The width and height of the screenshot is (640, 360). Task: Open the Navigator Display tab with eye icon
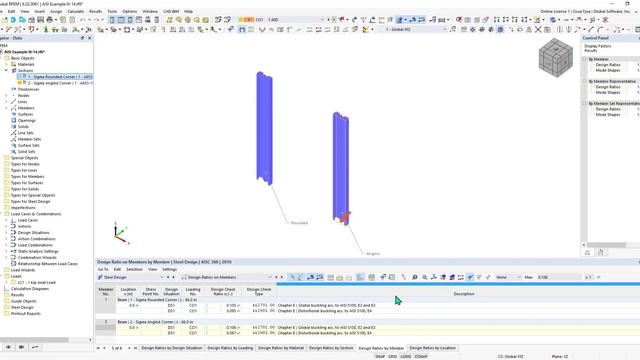click(x=8, y=347)
